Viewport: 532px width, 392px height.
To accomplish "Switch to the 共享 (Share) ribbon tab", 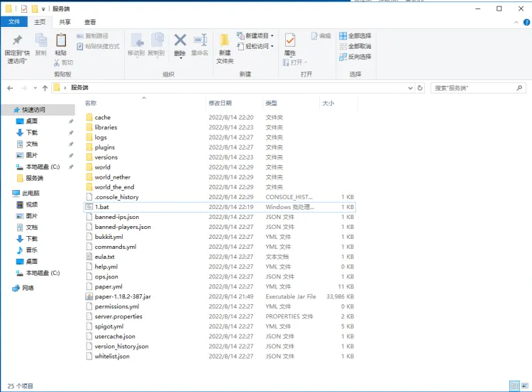I will (65, 22).
